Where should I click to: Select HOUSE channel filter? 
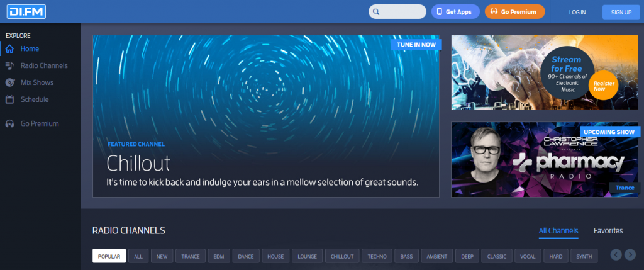point(275,256)
